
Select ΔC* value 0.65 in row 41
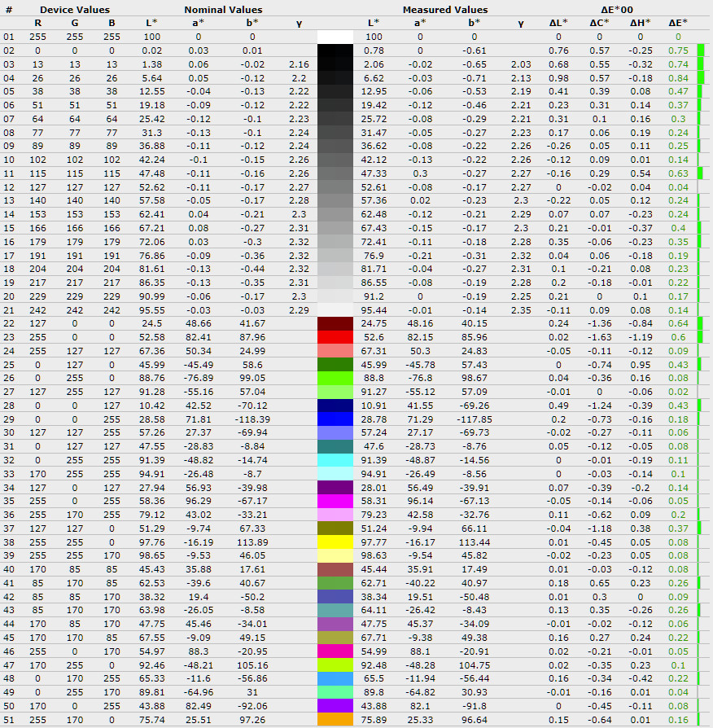click(599, 583)
